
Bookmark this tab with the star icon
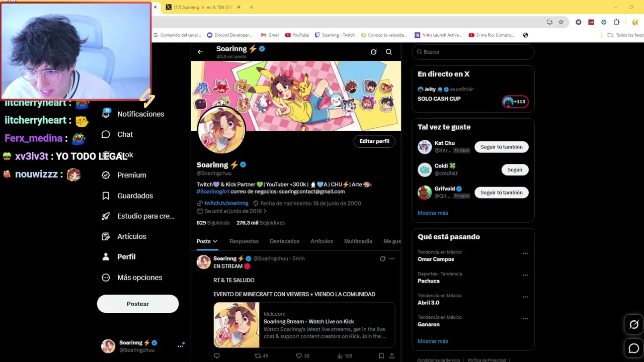pyautogui.click(x=561, y=22)
